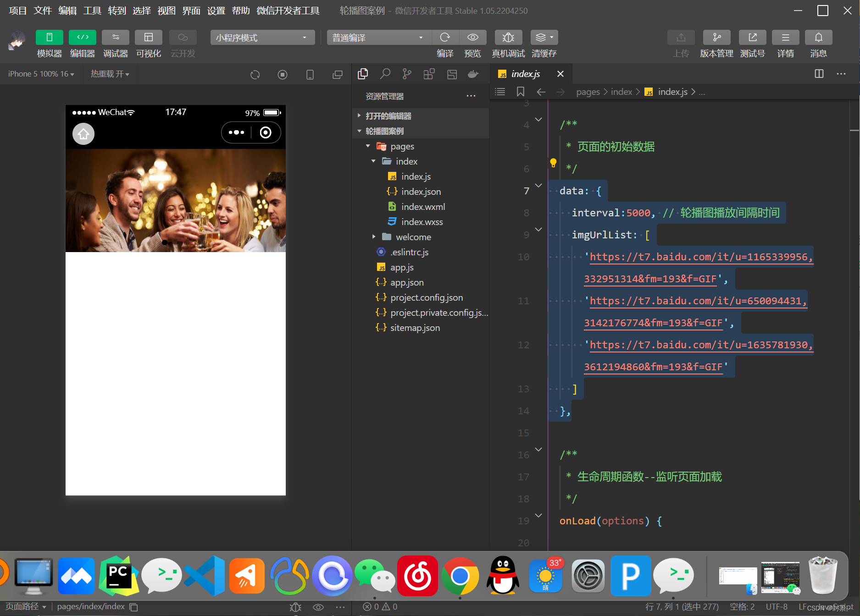
Task: Open the source control branch icon
Action: tap(407, 74)
